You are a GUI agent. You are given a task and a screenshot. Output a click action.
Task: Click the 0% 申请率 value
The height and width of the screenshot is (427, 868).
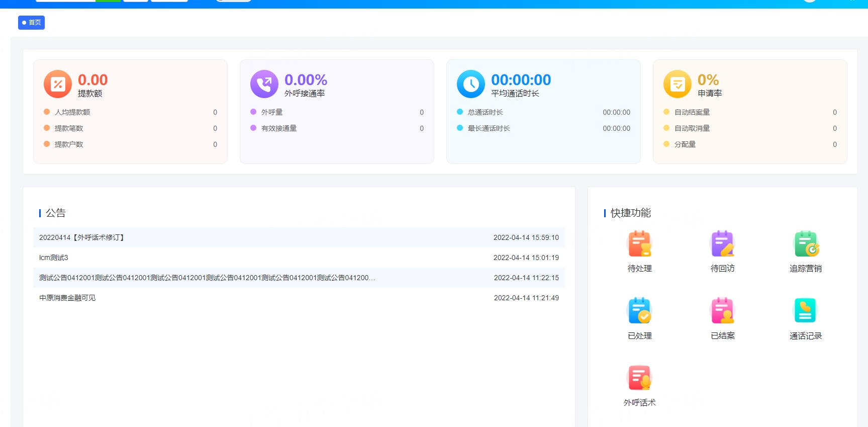click(x=708, y=79)
